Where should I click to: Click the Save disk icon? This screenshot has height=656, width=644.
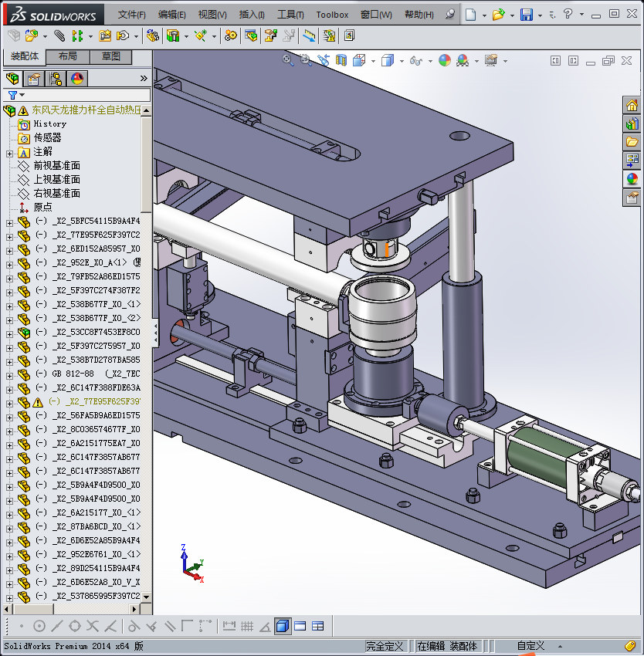point(527,15)
